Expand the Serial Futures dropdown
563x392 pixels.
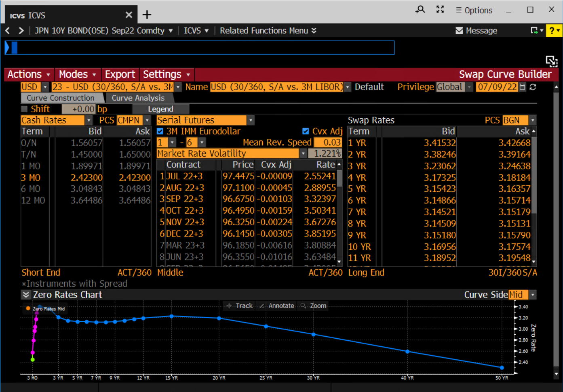click(x=251, y=120)
